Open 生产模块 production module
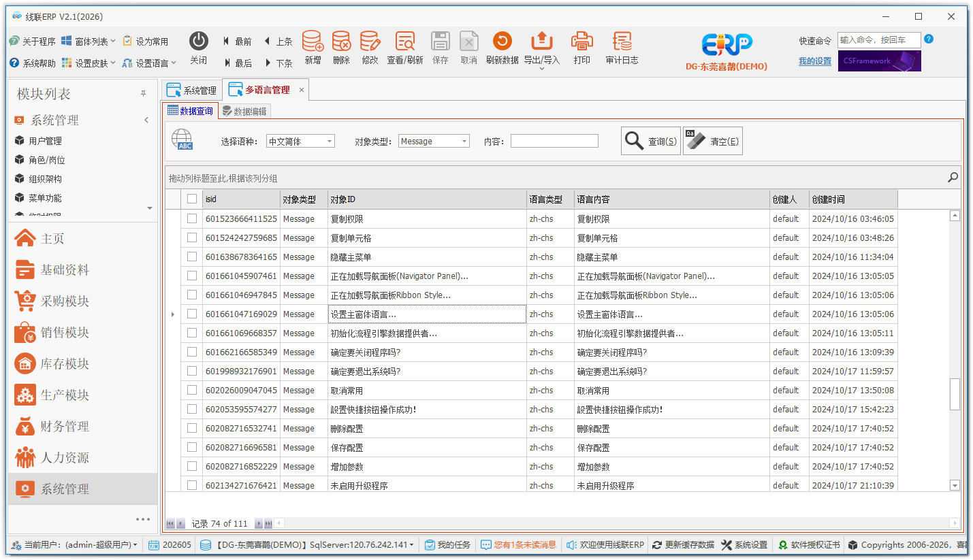Image resolution: width=973 pixels, height=560 pixels. pyautogui.click(x=82, y=395)
